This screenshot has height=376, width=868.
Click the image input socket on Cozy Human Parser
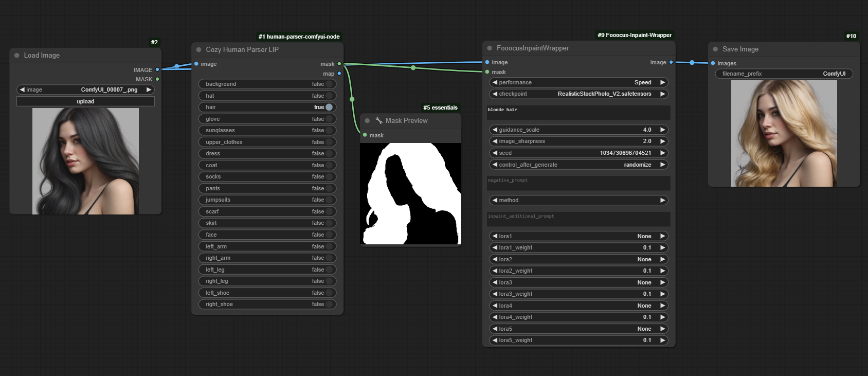click(x=196, y=64)
